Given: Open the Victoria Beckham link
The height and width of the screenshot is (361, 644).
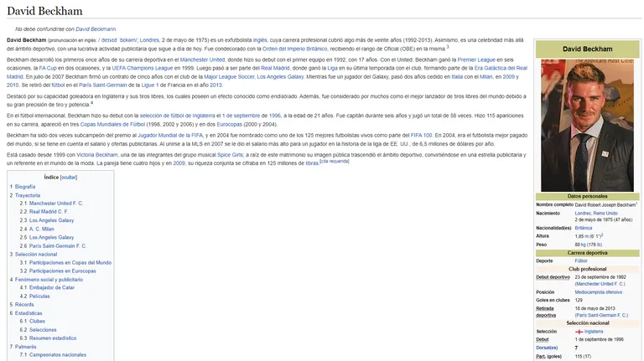Looking at the screenshot, I should [x=97, y=155].
